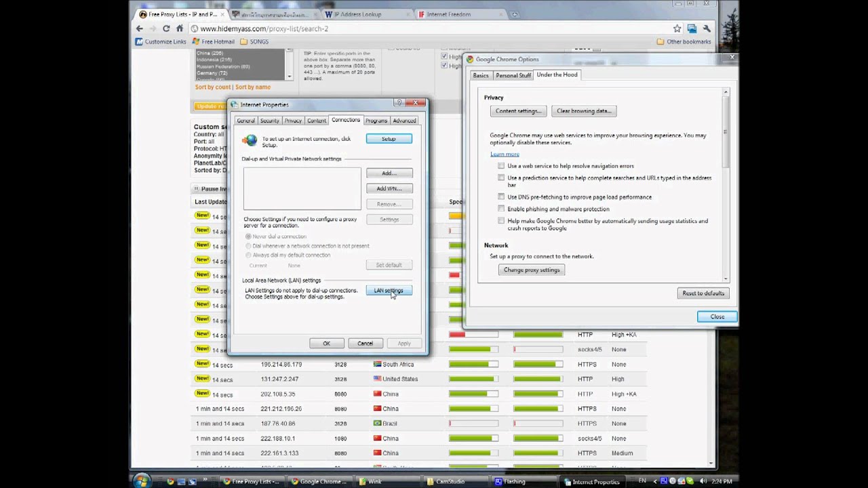The width and height of the screenshot is (868, 488).
Task: Toggle phishing and malware protection checkbox
Action: click(501, 209)
